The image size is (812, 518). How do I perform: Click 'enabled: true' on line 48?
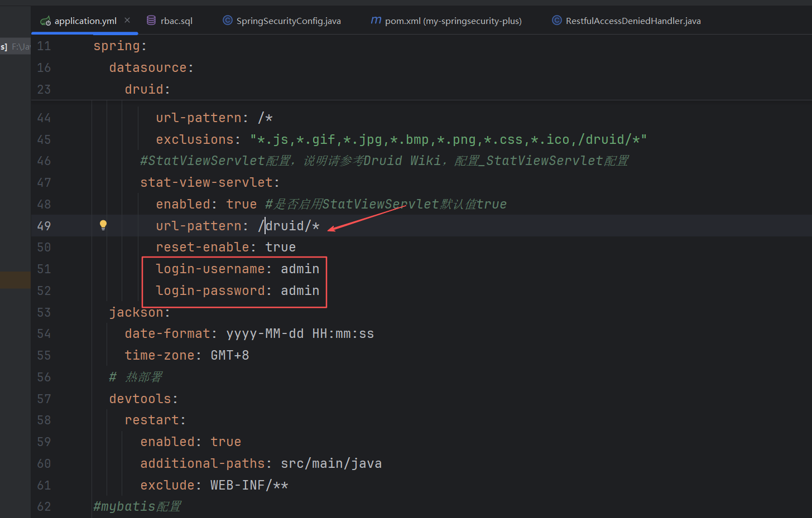pos(206,204)
